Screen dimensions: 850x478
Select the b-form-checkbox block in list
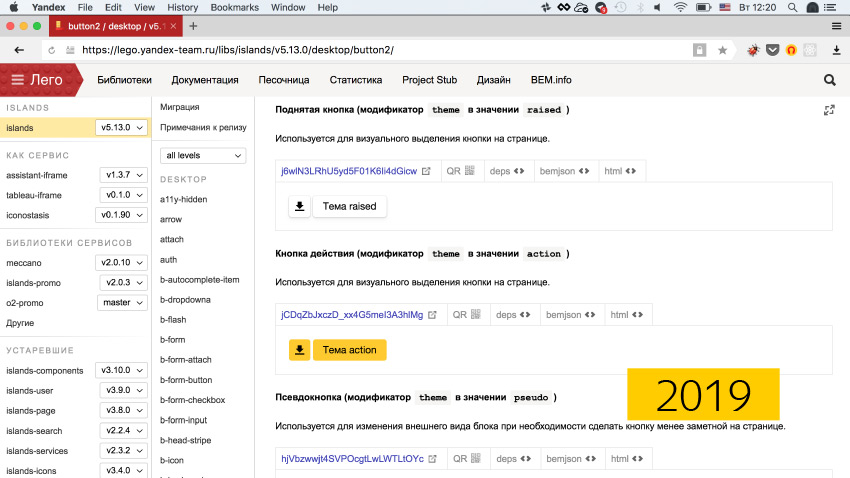pos(192,400)
